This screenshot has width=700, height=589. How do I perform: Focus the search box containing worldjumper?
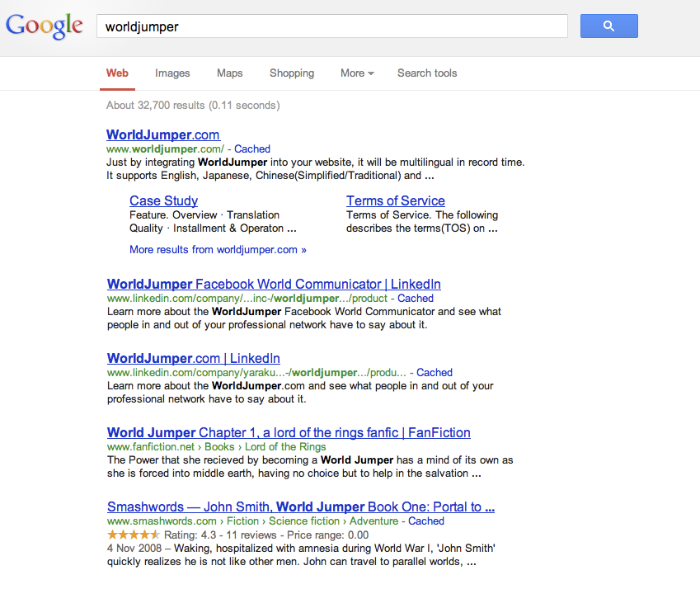(x=332, y=26)
